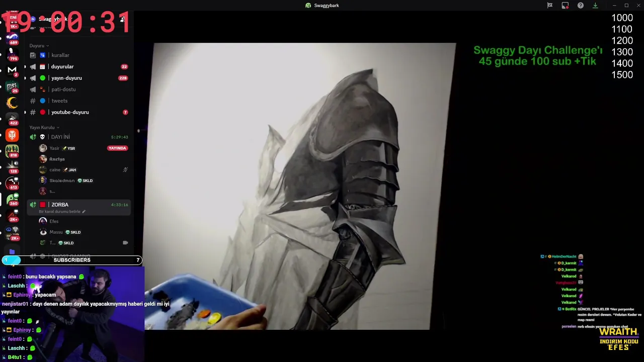Open the server icon with badge 818

point(12,151)
